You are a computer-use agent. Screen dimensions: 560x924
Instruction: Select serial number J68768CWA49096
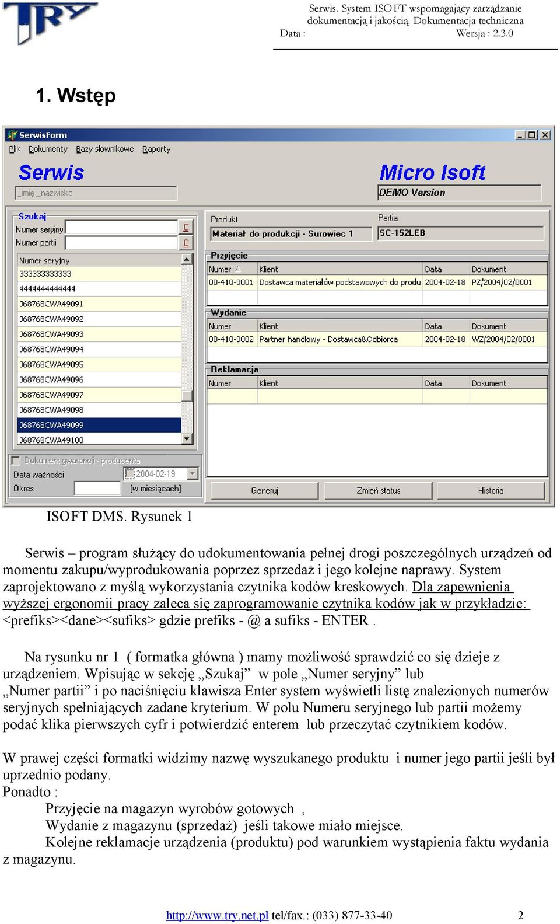99,379
